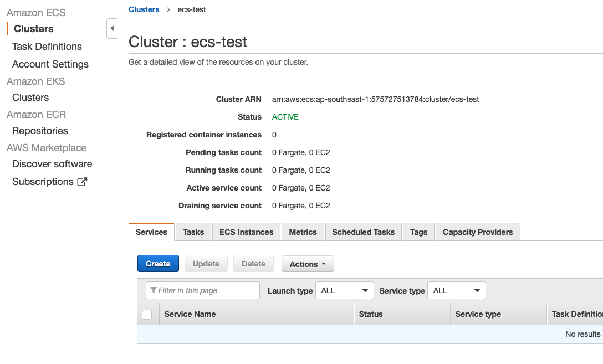This screenshot has width=603, height=364.
Task: Collapse the navigation sidebar with the chevron
Action: click(111, 28)
